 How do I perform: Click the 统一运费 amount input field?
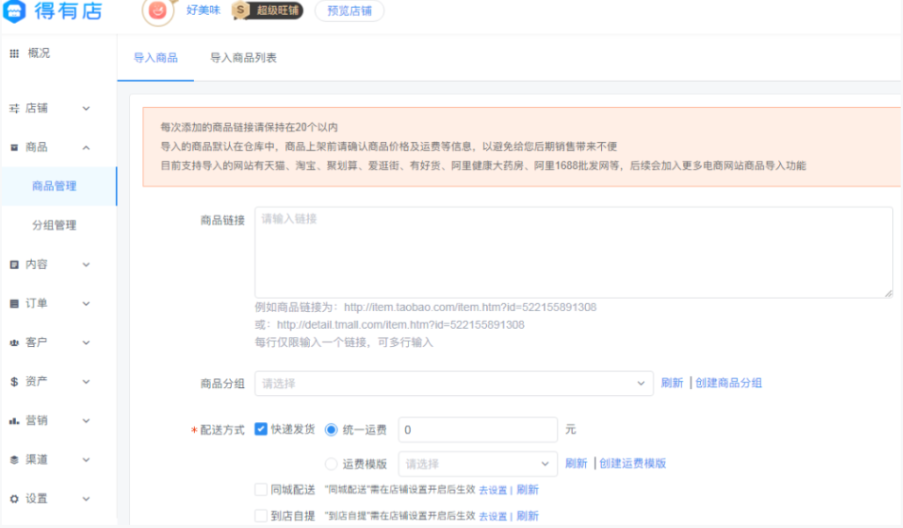coord(477,430)
